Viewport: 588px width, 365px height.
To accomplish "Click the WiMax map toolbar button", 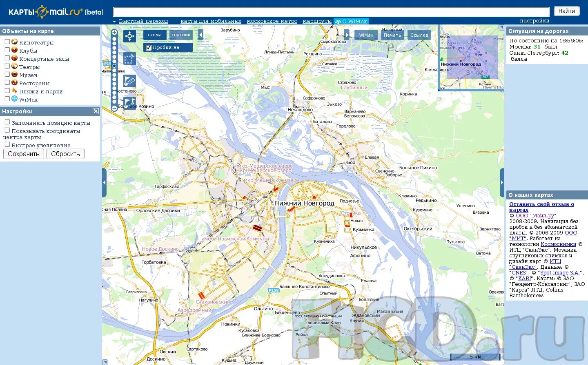I will pos(366,35).
